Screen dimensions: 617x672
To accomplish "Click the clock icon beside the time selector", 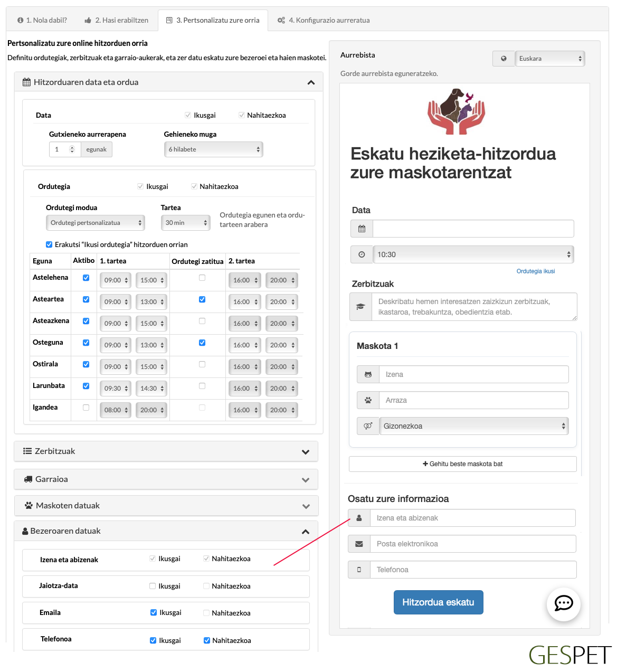I will point(362,254).
